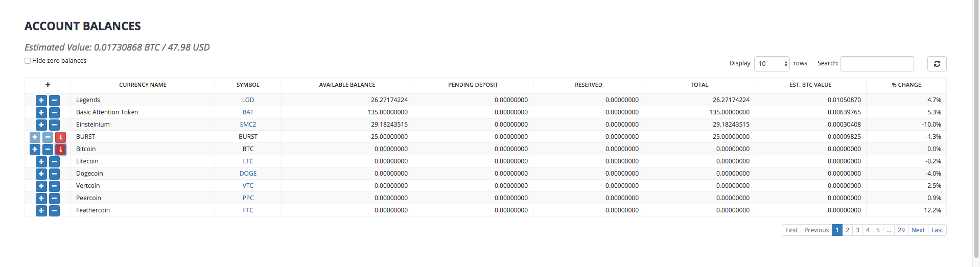This screenshot has height=267, width=980.
Task: Open the Display rows count dropdown
Action: 772,64
